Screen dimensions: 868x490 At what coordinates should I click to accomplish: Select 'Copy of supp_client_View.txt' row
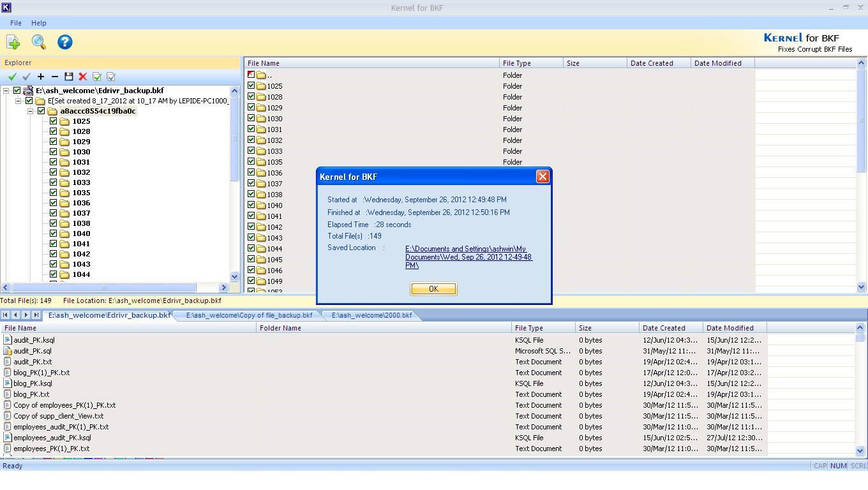(383, 416)
